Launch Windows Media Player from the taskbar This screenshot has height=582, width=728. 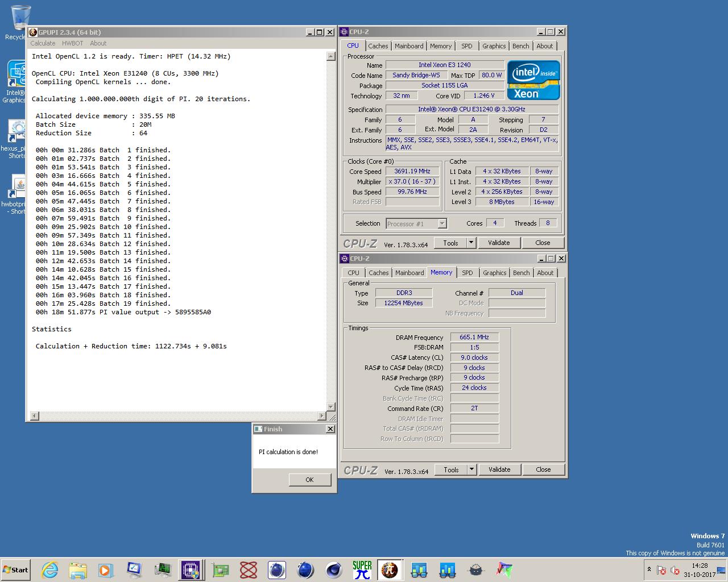tap(106, 569)
